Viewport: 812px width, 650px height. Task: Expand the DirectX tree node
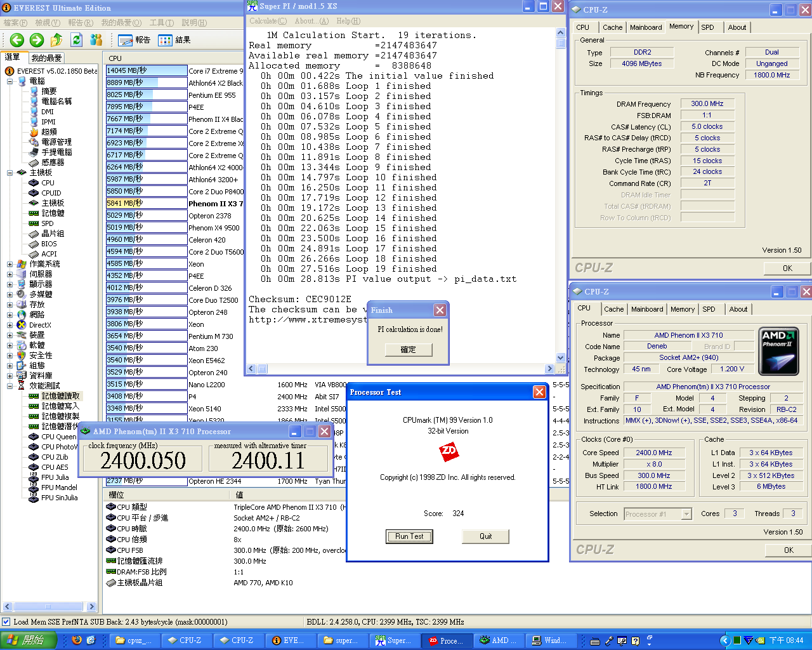(10, 325)
